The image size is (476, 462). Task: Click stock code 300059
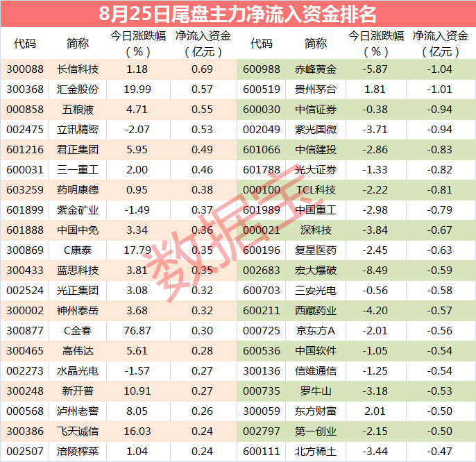coord(262,411)
